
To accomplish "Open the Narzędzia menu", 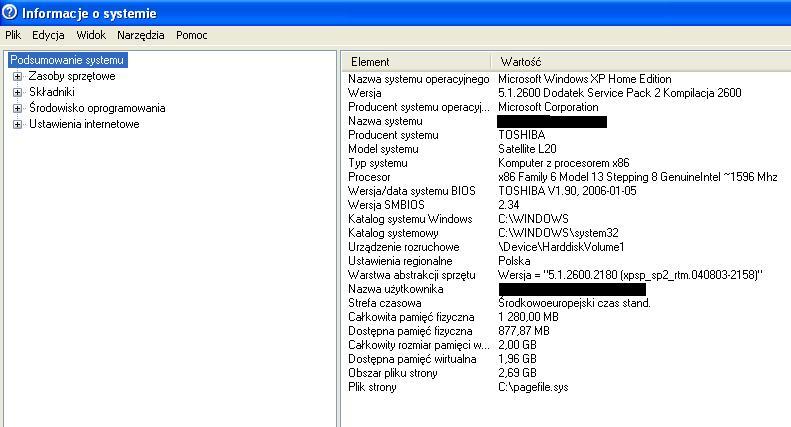I will pyautogui.click(x=140, y=35).
